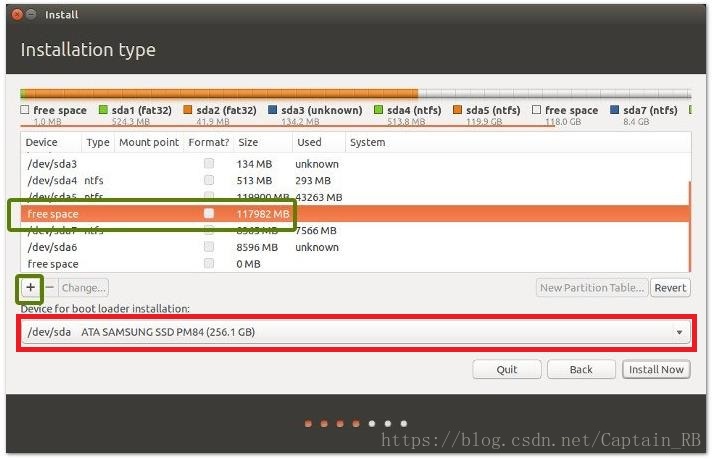712x460 pixels.
Task: Click the Mount point column header
Action: click(x=149, y=142)
